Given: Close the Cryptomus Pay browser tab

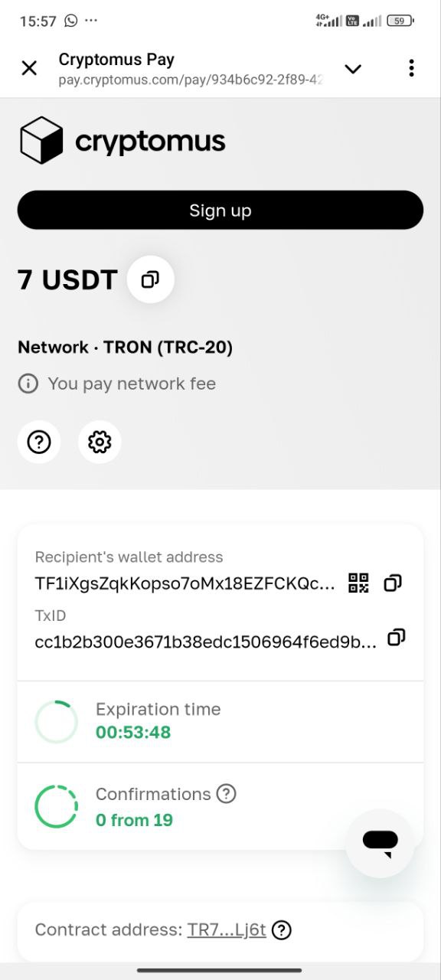Looking at the screenshot, I should tap(29, 68).
